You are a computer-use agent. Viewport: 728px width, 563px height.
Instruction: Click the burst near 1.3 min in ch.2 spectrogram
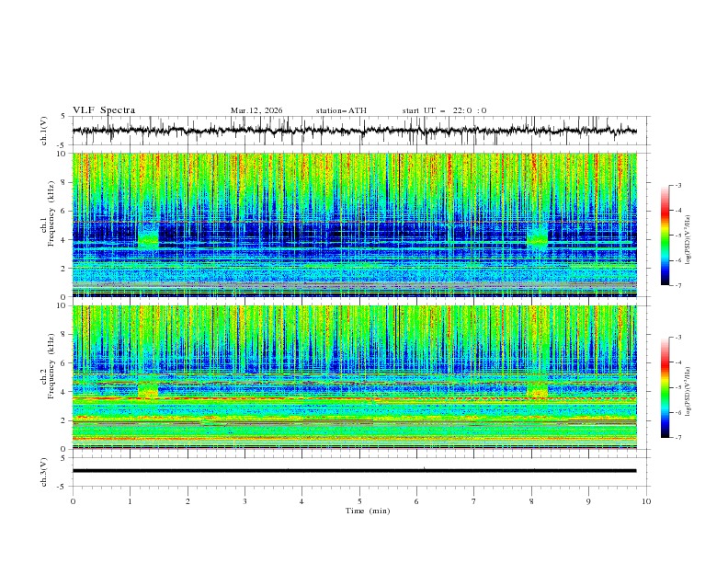(148, 389)
